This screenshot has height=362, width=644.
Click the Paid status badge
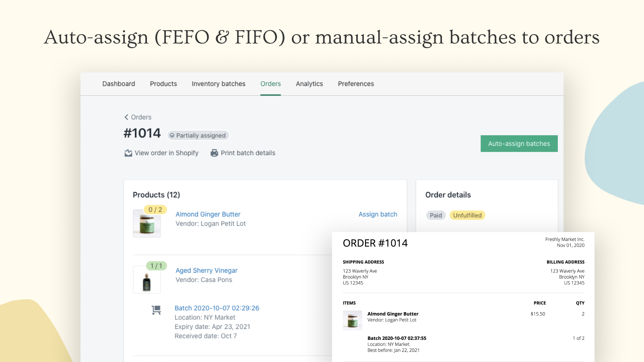[x=436, y=215]
